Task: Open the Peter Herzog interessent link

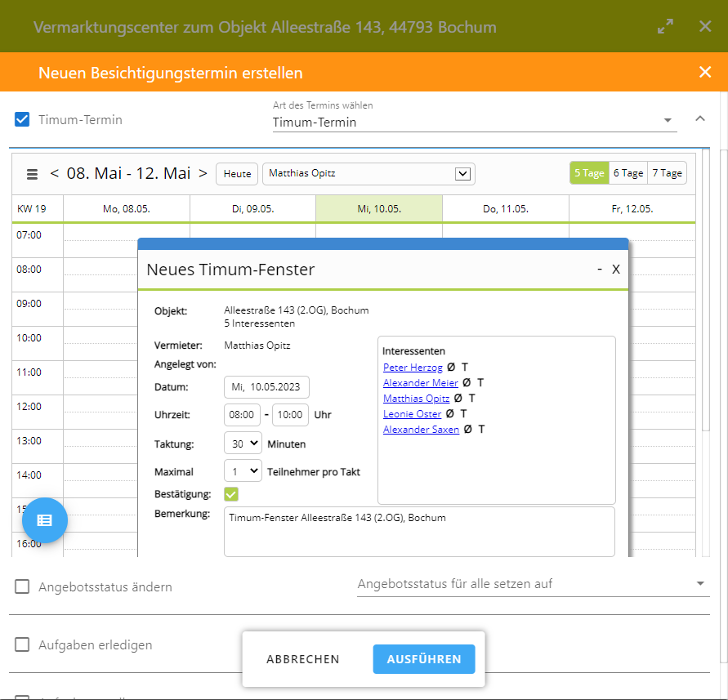Action: pos(413,368)
